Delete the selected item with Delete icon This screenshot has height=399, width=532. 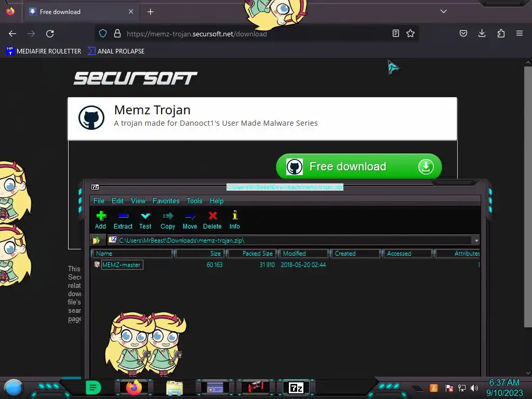tap(212, 220)
